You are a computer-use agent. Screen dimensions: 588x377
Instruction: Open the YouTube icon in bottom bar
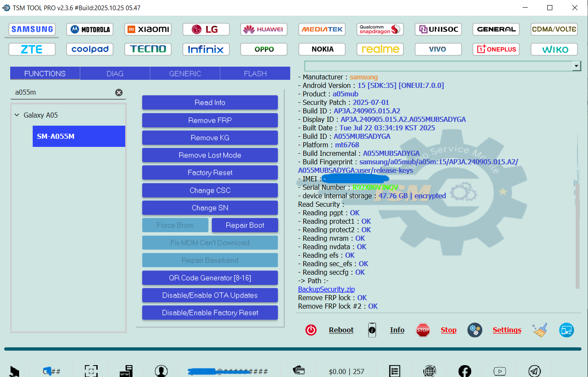[x=500, y=371]
